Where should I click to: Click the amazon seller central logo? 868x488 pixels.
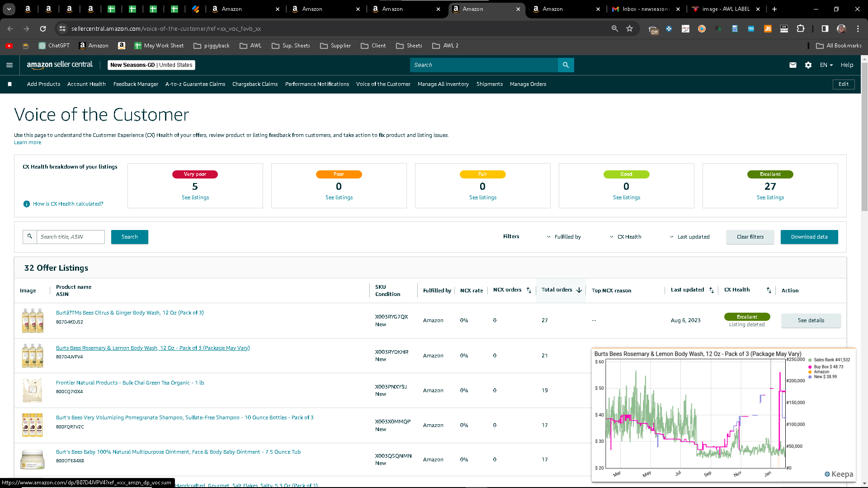[60, 65]
